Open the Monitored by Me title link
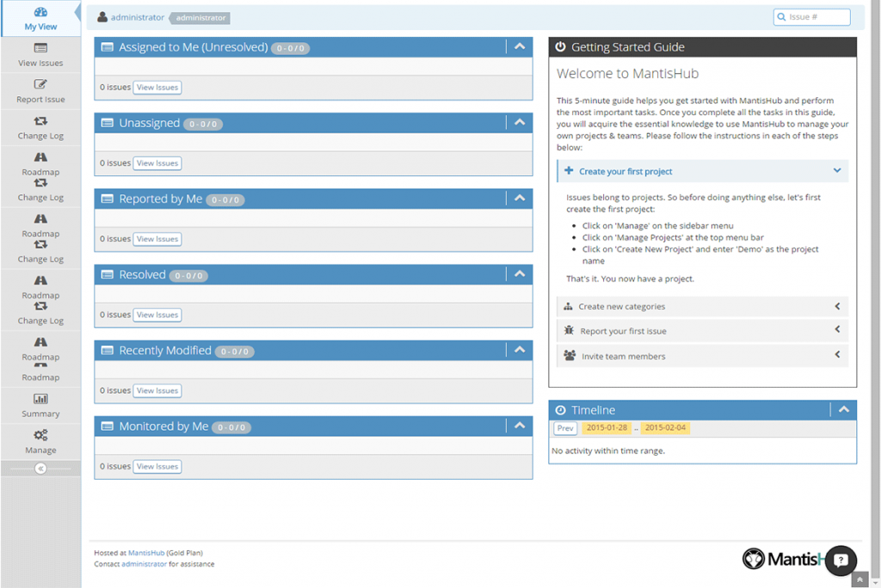 (x=163, y=426)
